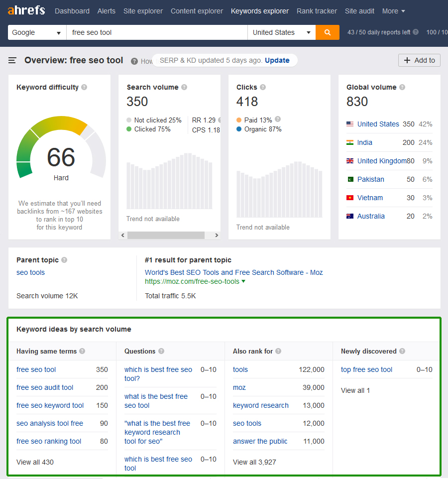Click the keyword search input field
This screenshot has height=479, width=448.
tap(157, 32)
